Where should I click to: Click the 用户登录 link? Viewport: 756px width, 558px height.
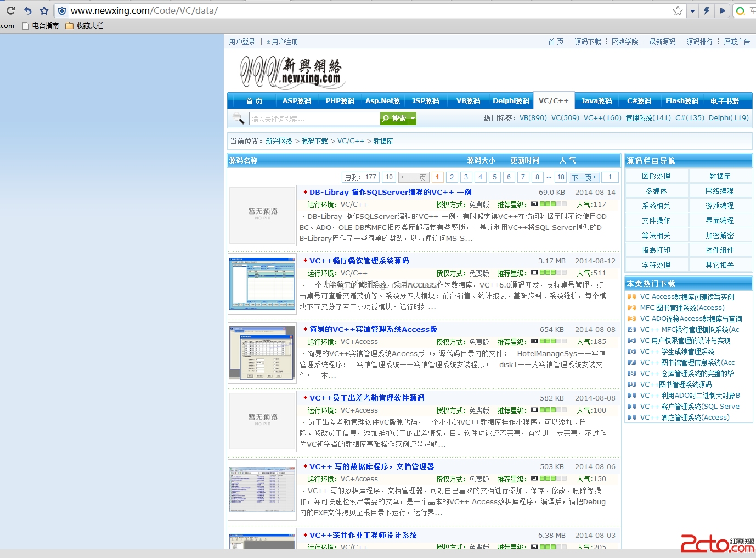(x=242, y=42)
